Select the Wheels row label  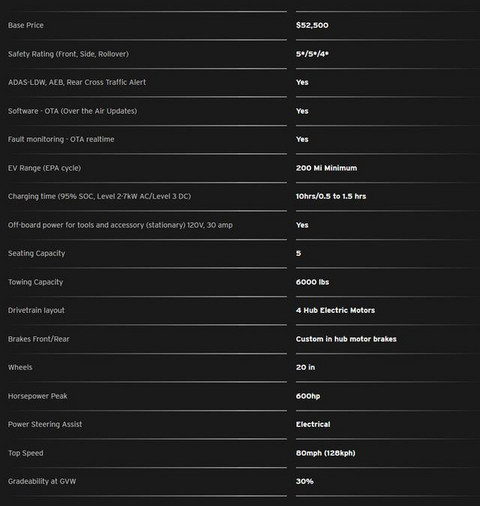20,367
